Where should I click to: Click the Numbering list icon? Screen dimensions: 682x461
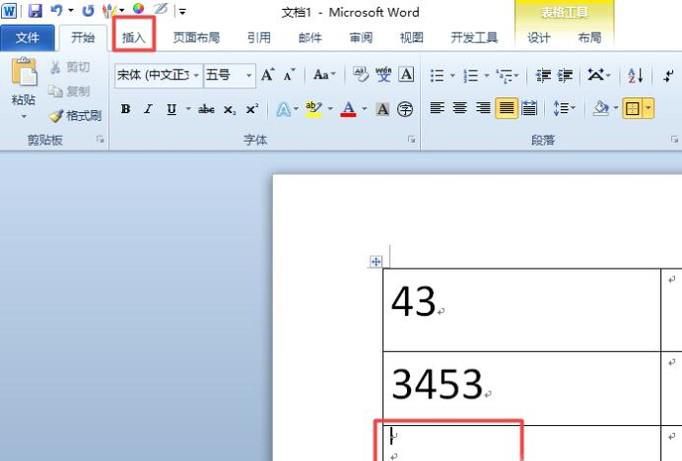(471, 75)
